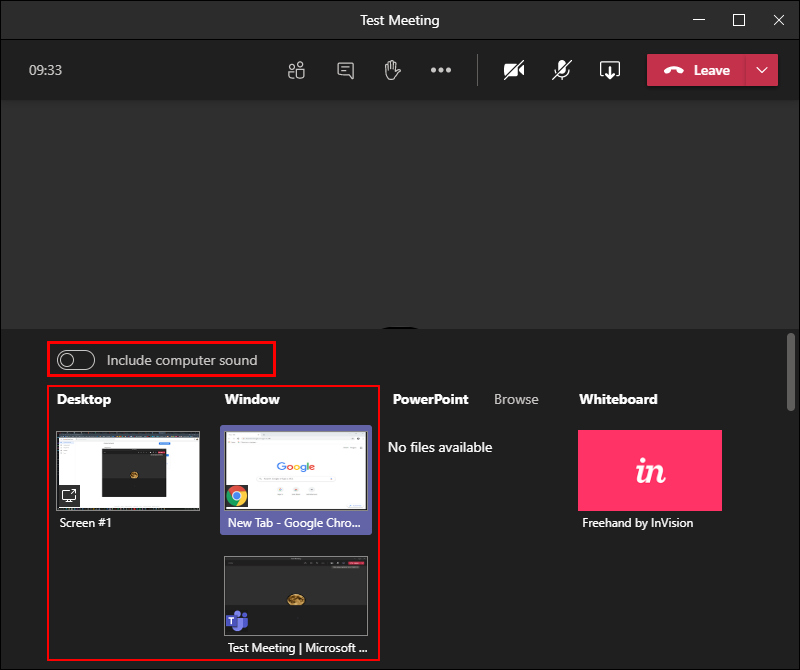Leave the Test Meeting
Viewport: 800px width, 670px height.
coord(696,70)
